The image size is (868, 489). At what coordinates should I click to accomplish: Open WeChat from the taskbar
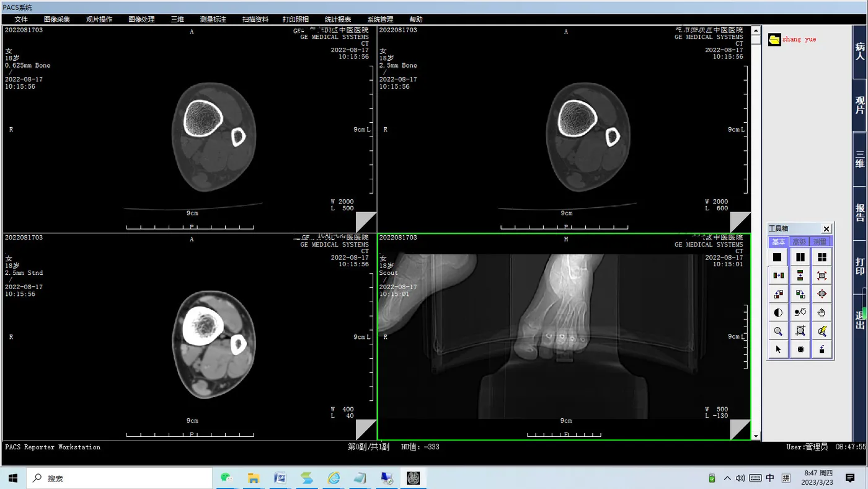(x=227, y=478)
